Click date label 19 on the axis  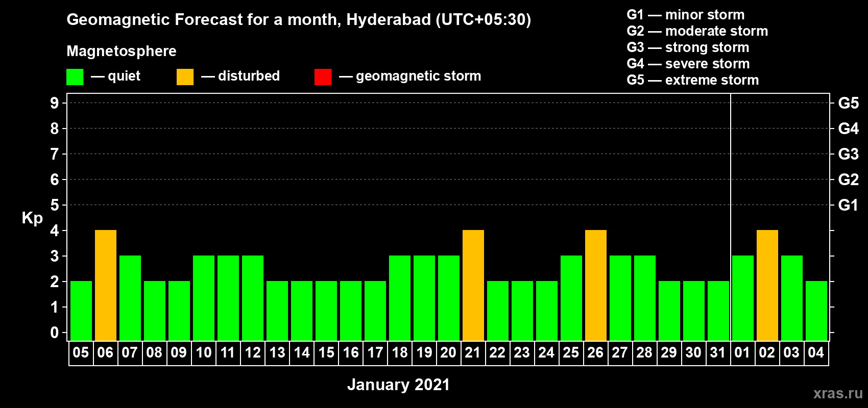pyautogui.click(x=424, y=352)
